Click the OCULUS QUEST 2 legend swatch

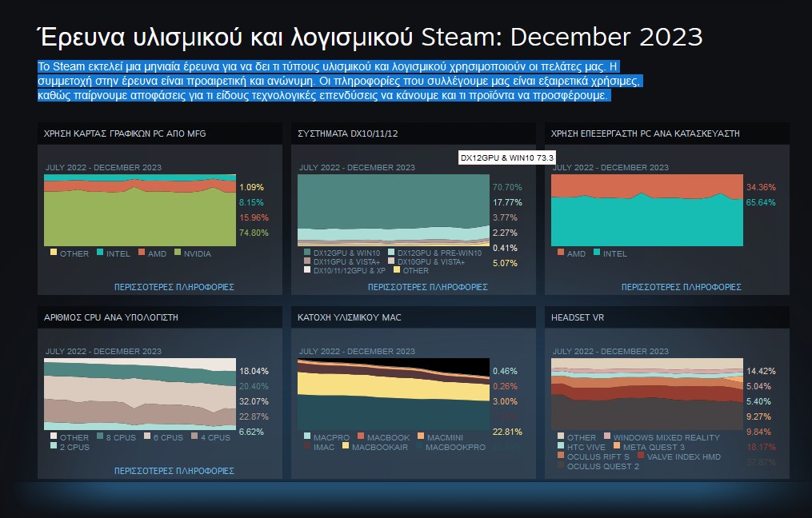(561, 464)
